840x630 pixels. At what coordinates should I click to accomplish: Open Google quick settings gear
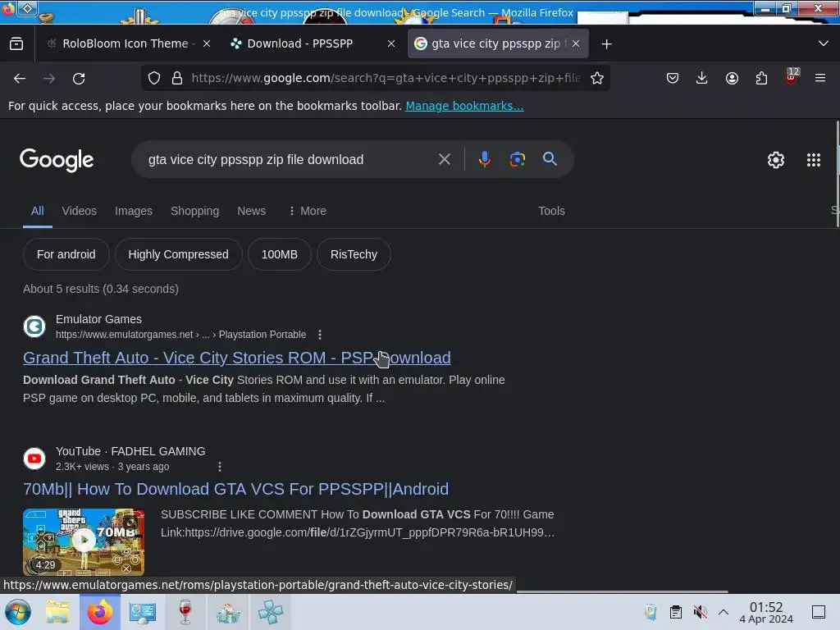776,160
